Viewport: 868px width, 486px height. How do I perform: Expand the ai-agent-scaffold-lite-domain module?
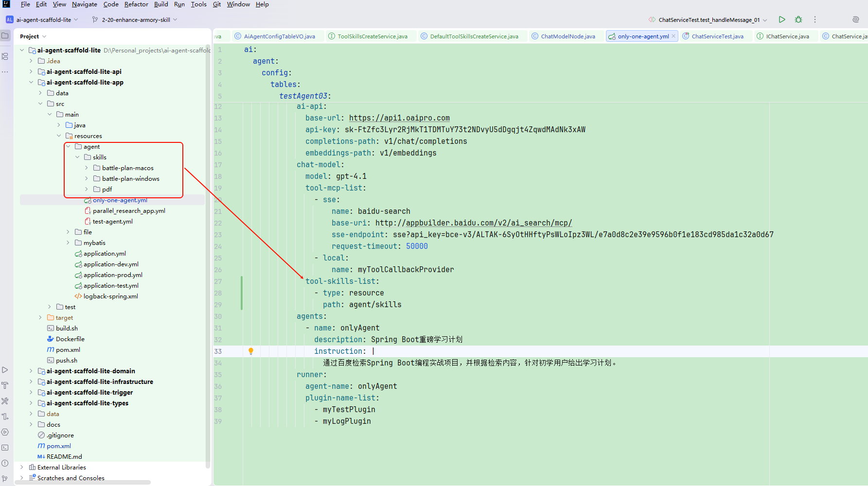[31, 371]
